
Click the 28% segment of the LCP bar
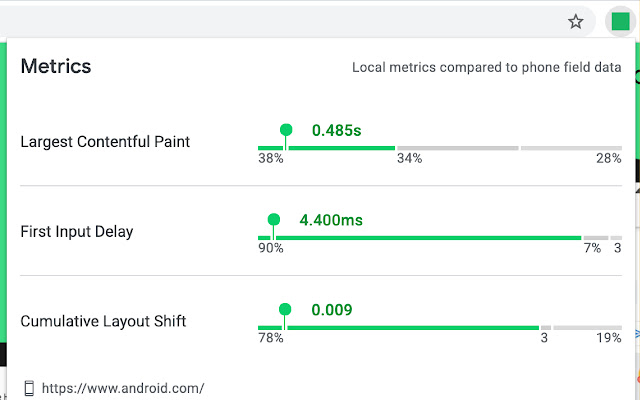coord(571,148)
